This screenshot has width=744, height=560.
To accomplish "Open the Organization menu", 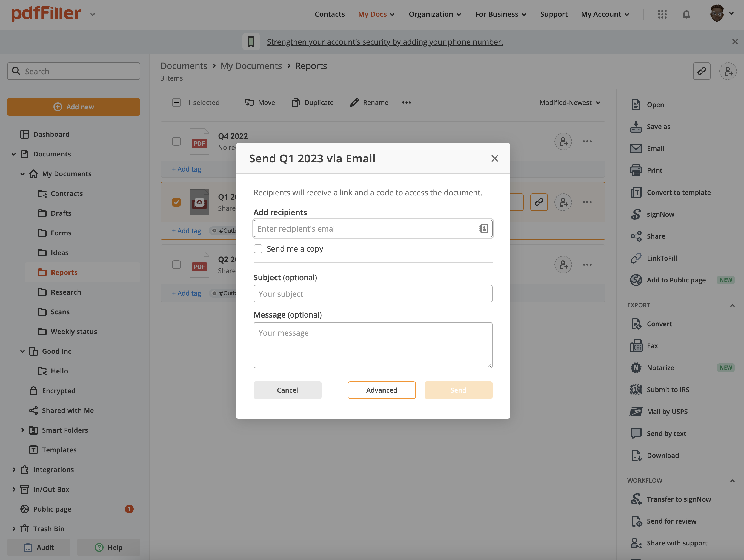I will (x=434, y=14).
